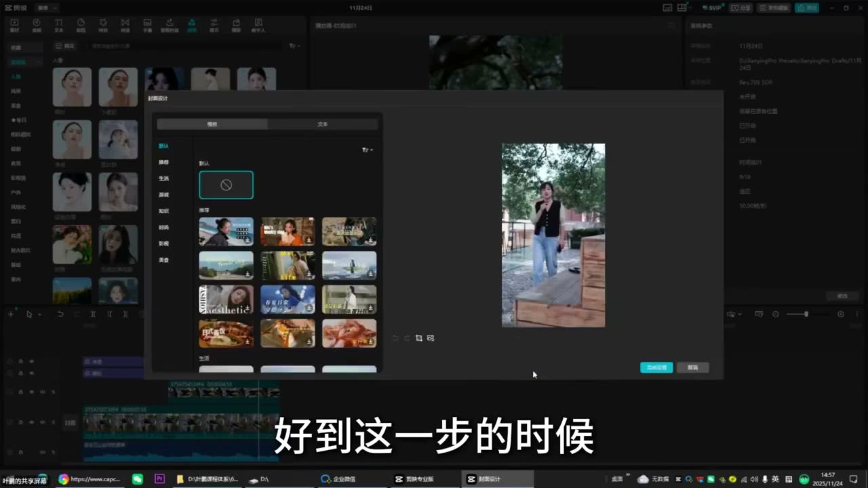Open filter sort dropdown in main filter panel
This screenshot has height=488, width=868.
[294, 46]
